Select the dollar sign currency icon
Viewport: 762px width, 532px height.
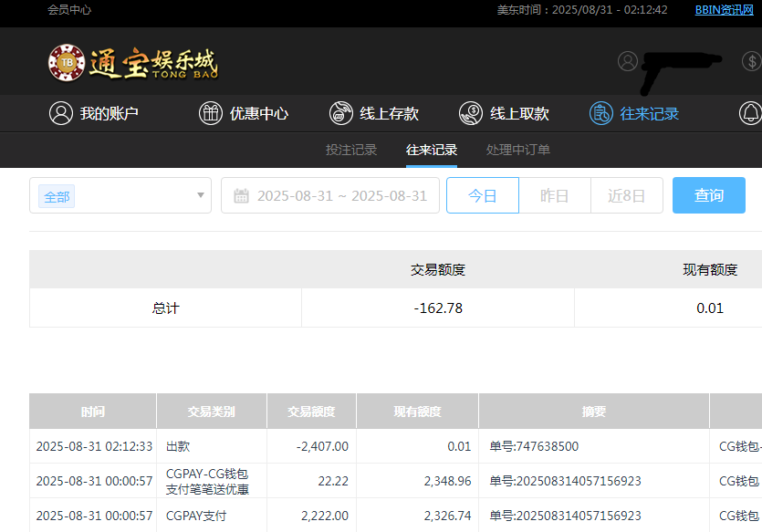pos(752,61)
